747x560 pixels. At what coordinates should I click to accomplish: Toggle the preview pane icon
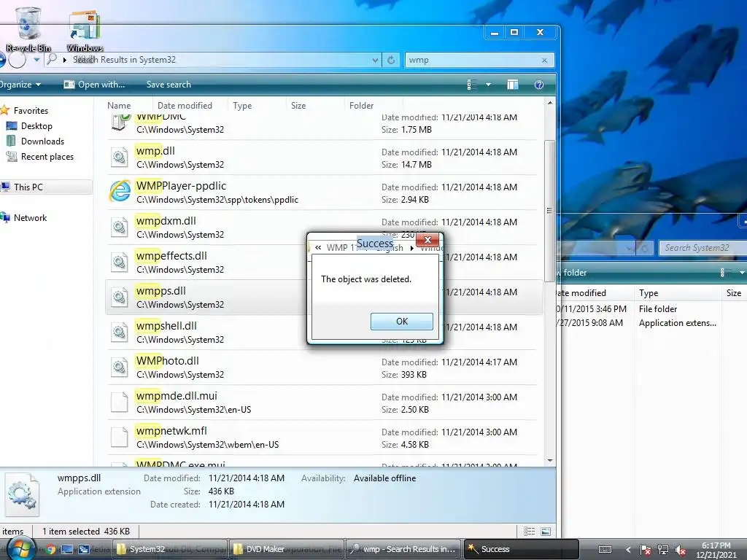coord(513,85)
